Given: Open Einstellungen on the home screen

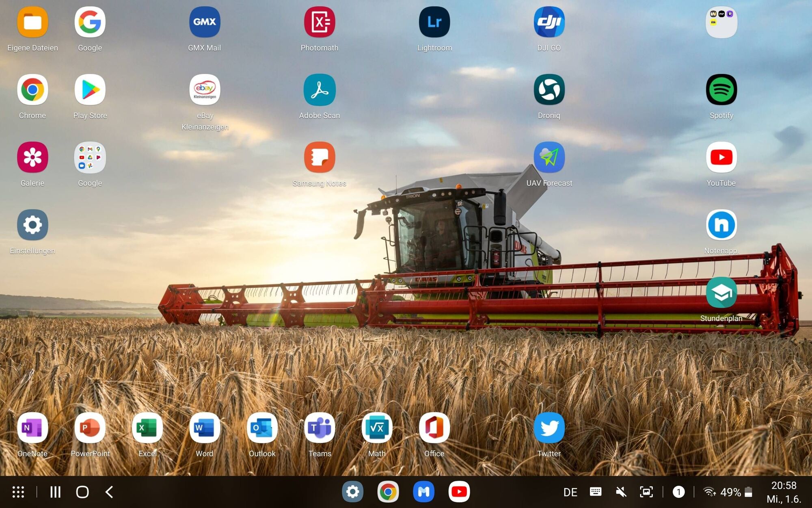Looking at the screenshot, I should click(x=32, y=225).
